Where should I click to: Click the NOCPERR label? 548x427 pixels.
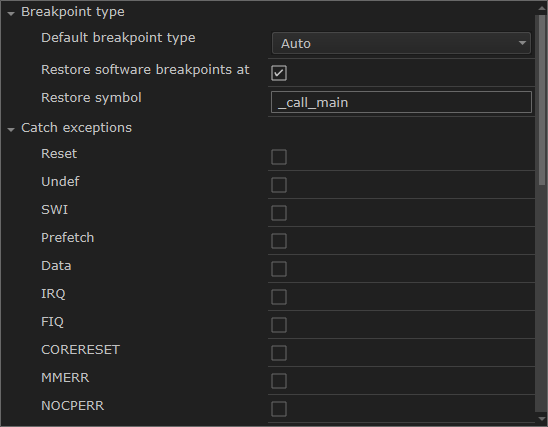pos(72,406)
